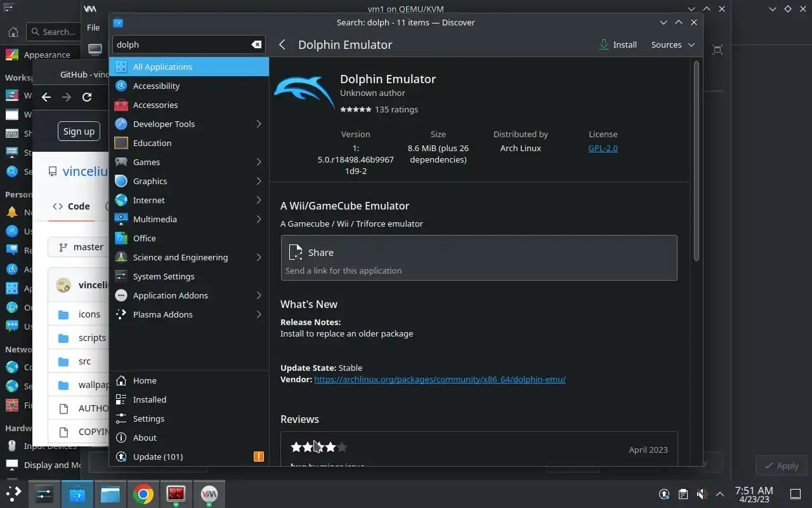
Task: Open System Settings from taskbar
Action: coord(44,493)
